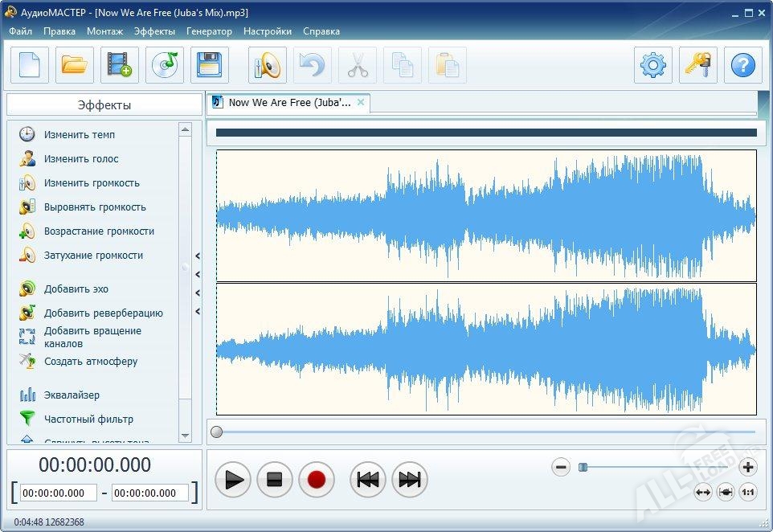
Task: Open the Эффекты menu
Action: 154,31
